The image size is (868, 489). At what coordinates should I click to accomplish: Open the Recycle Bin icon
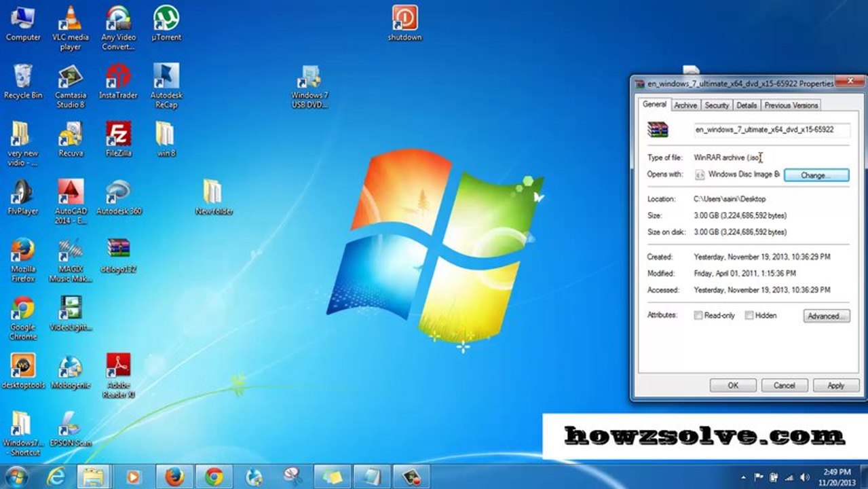[x=23, y=81]
